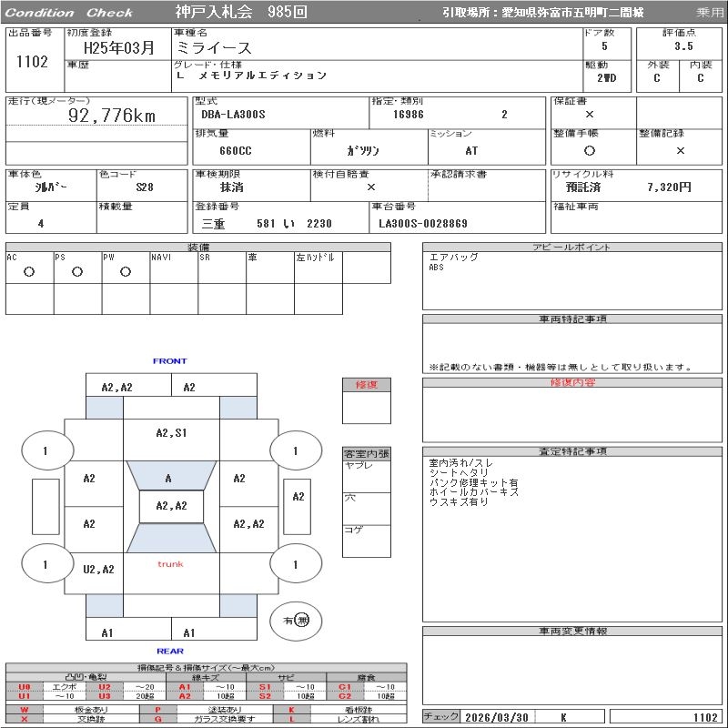
Task: Click the roof panel marked A2,A2
Action: pyautogui.click(x=170, y=506)
